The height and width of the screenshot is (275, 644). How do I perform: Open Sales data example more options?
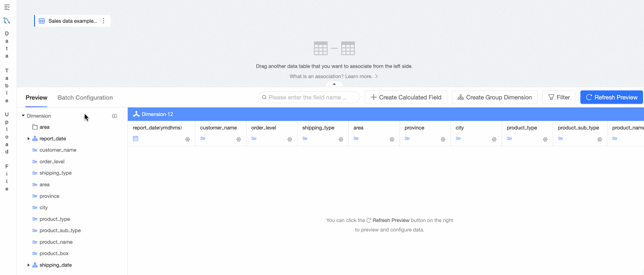point(104,21)
